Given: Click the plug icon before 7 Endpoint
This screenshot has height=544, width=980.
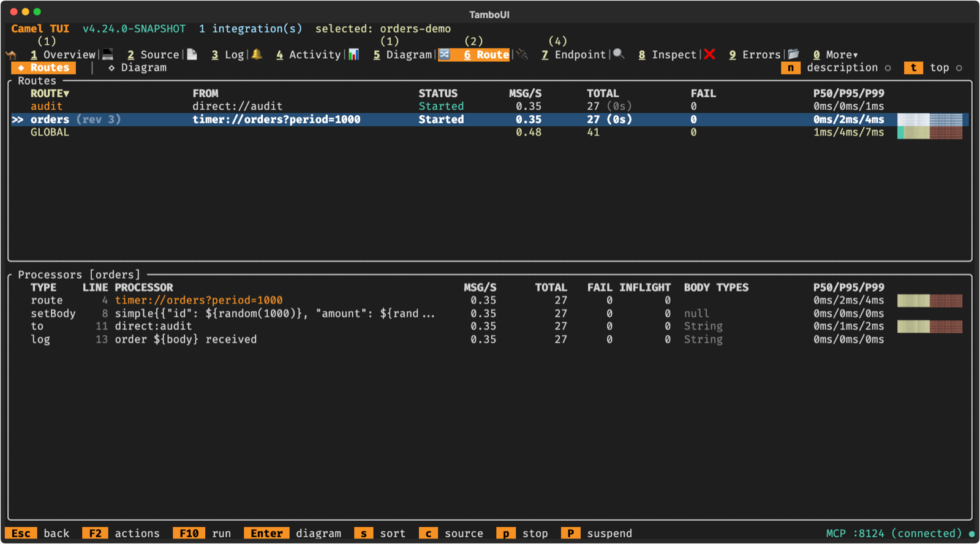Looking at the screenshot, I should tap(522, 55).
